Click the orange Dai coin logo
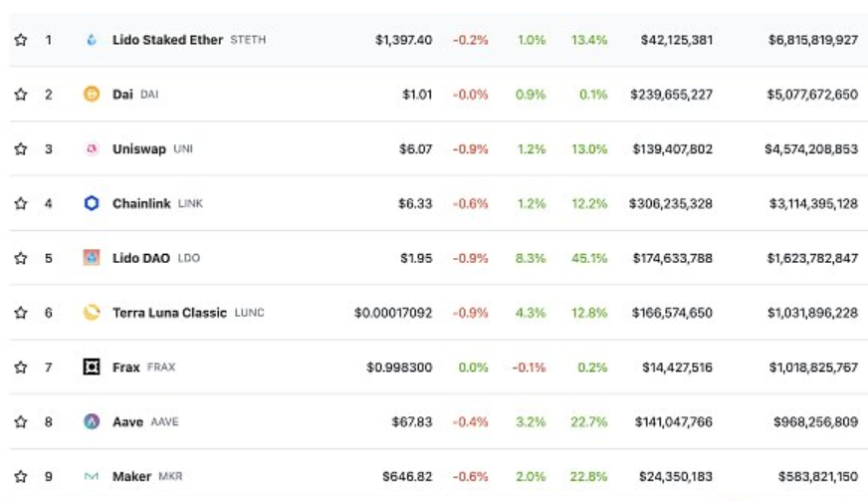 click(92, 95)
